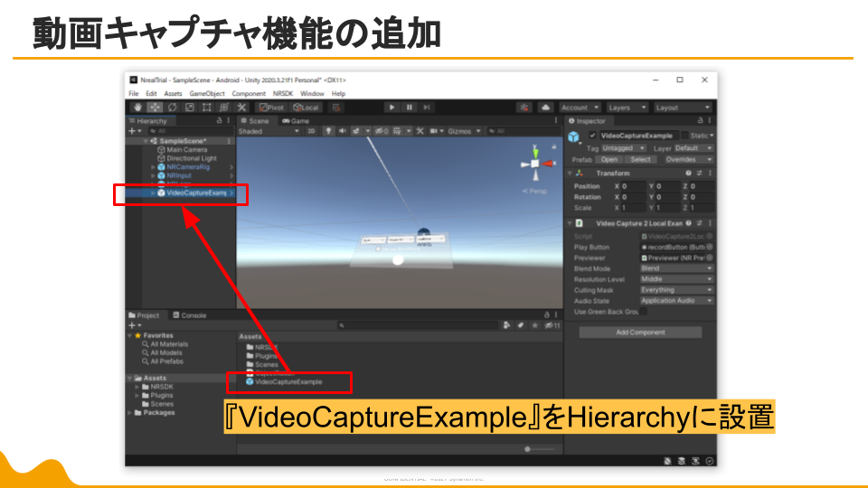The image size is (868, 488).
Task: Click Project search by type icon
Action: click(506, 325)
